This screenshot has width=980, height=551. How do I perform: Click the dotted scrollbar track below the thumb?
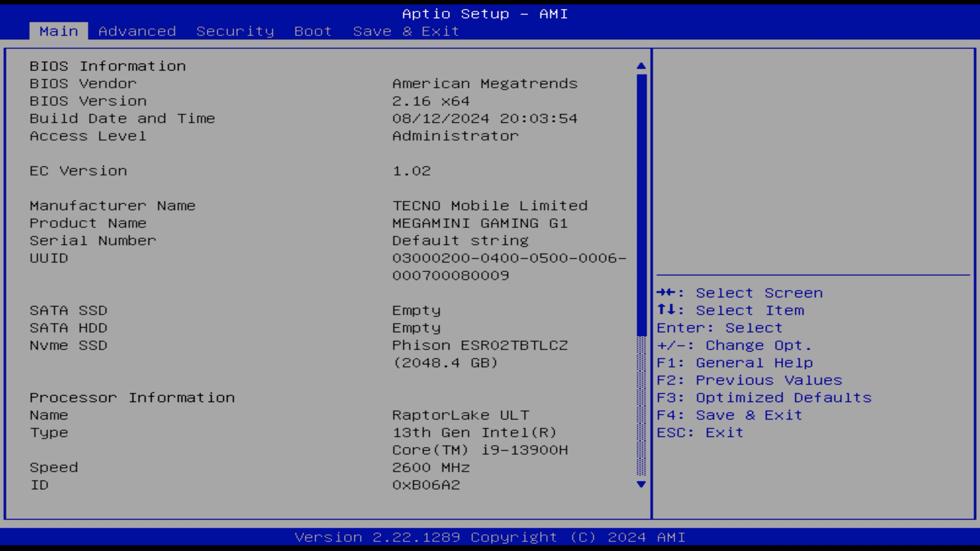pos(641,405)
